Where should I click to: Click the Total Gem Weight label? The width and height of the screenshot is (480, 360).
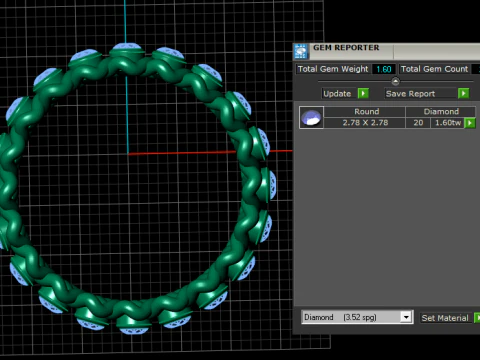pos(333,69)
